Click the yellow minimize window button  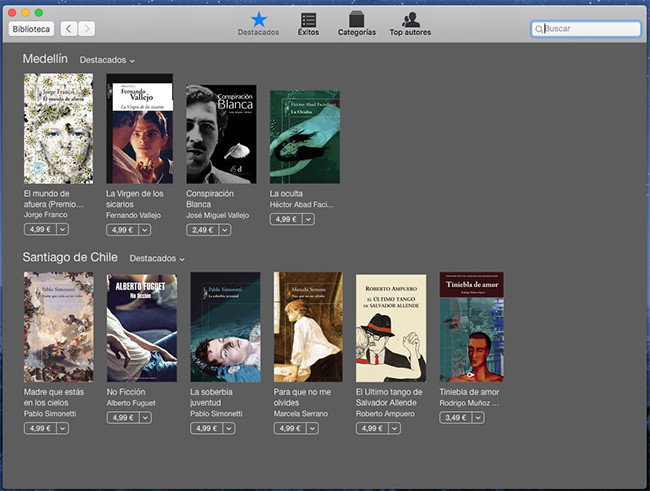point(25,12)
